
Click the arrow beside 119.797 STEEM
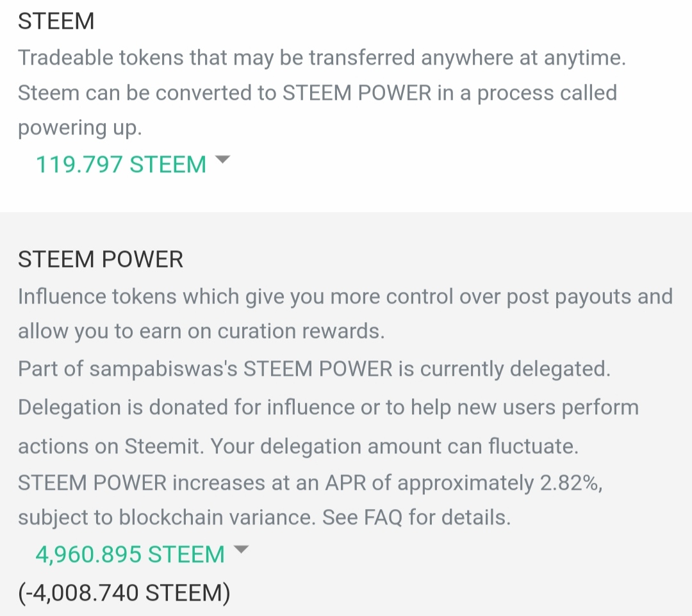tap(222, 160)
